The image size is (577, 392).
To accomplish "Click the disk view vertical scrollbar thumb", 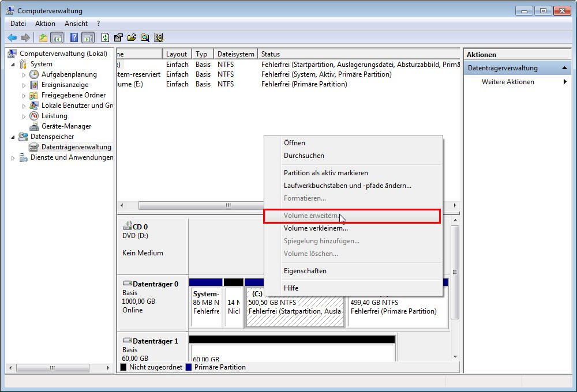I will 455,272.
